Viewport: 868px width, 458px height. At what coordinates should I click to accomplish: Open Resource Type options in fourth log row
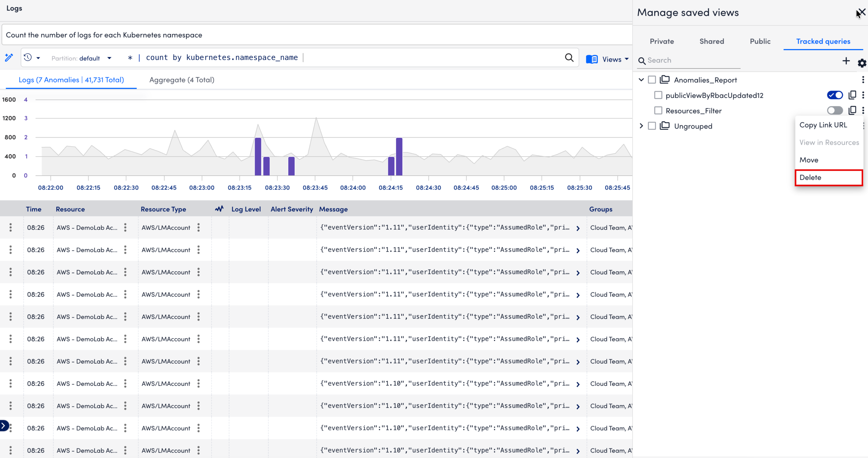[198, 294]
